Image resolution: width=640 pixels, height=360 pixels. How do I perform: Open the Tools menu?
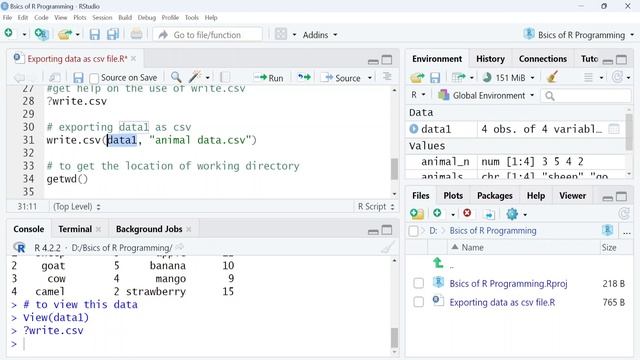click(191, 18)
